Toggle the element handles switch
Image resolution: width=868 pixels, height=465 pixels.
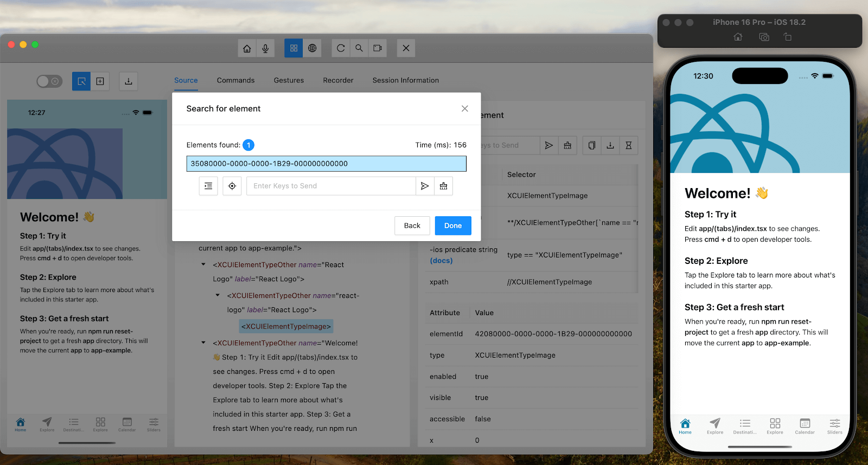[49, 81]
